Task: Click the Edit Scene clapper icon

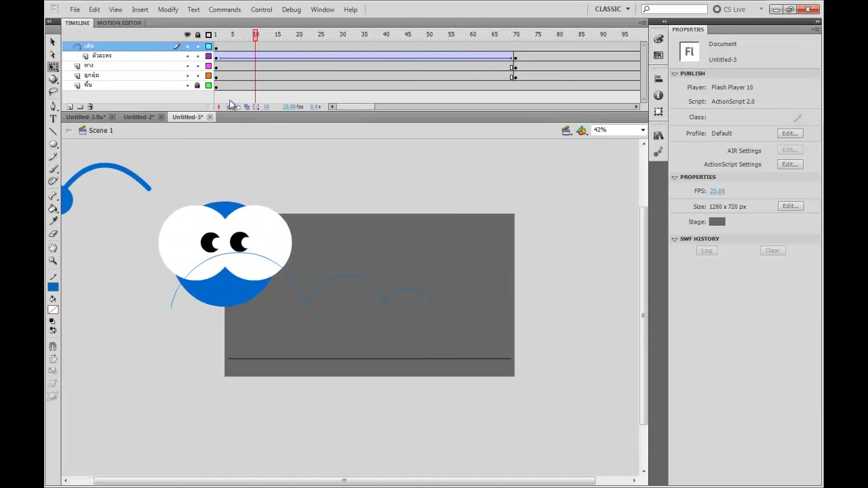Action: pyautogui.click(x=566, y=130)
